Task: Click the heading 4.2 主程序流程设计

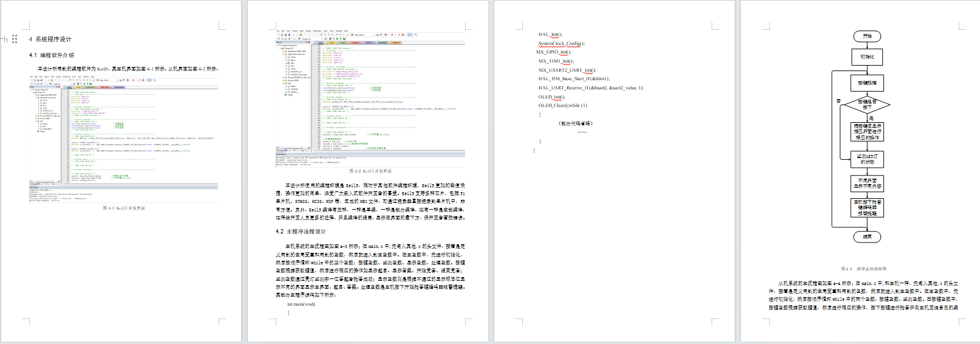Action: 301,232
